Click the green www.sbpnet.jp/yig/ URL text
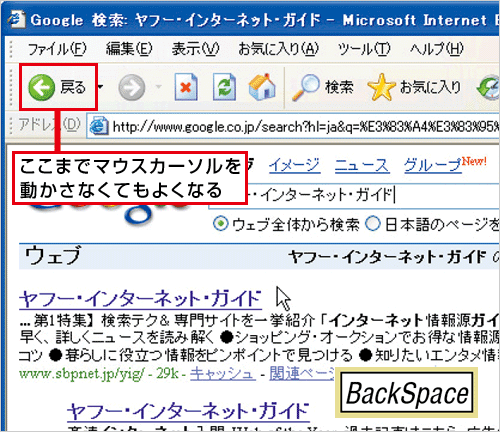 [x=81, y=373]
